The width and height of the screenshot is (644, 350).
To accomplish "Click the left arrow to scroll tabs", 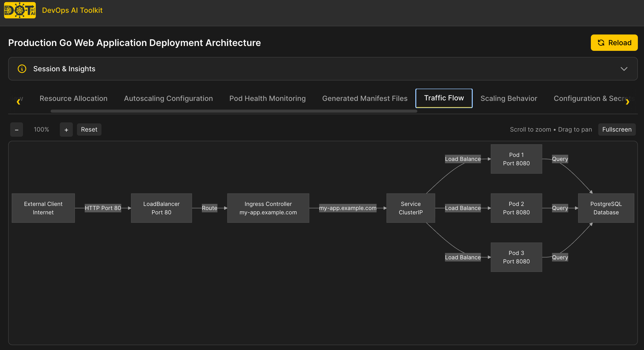I will click(x=18, y=102).
